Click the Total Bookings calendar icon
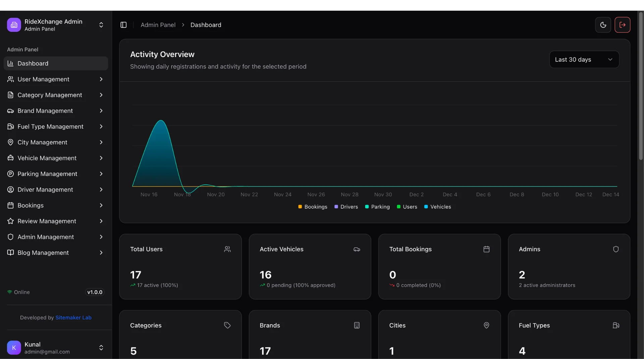The height and width of the screenshot is (359, 644). (x=486, y=249)
